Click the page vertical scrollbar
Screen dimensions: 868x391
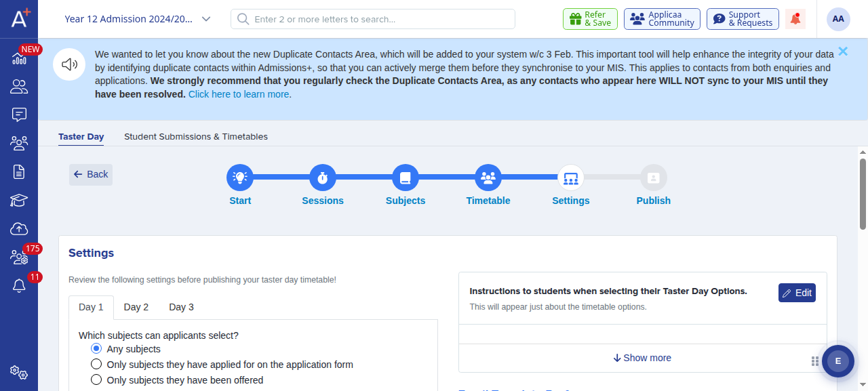863,197
